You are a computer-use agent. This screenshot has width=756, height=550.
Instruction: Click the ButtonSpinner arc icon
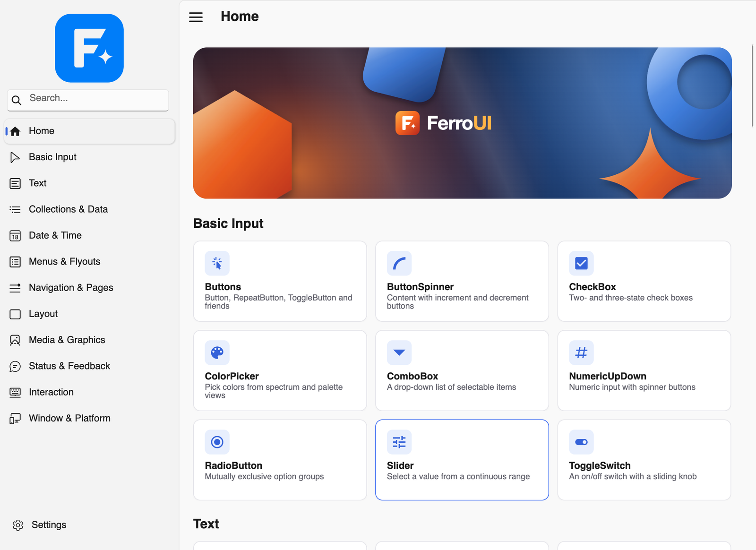[399, 263]
